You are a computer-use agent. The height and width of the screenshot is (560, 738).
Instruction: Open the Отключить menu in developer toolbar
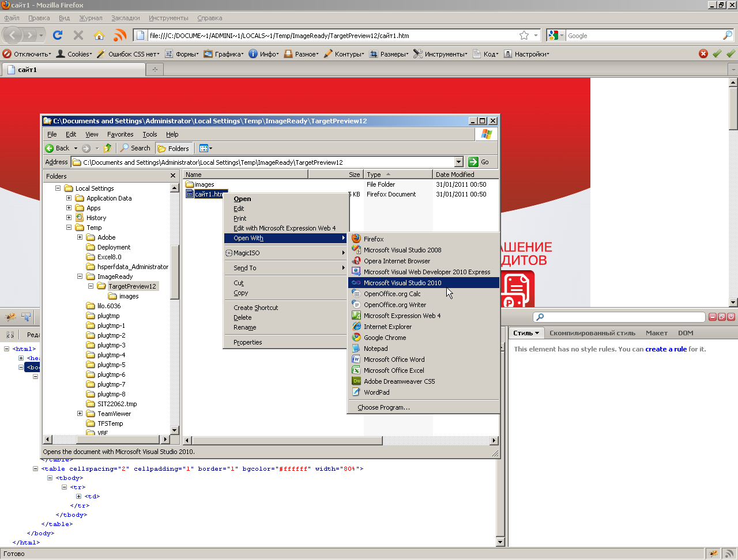[27, 54]
